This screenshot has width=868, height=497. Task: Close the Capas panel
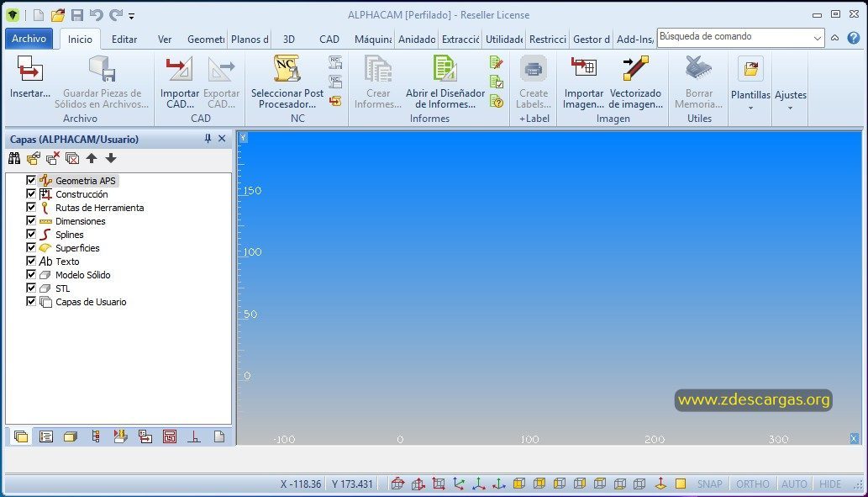[222, 139]
